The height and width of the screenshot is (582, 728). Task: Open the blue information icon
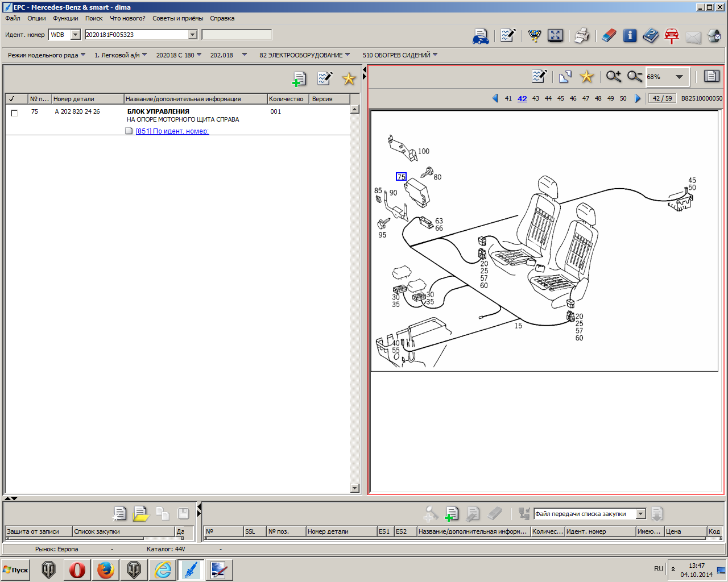630,36
